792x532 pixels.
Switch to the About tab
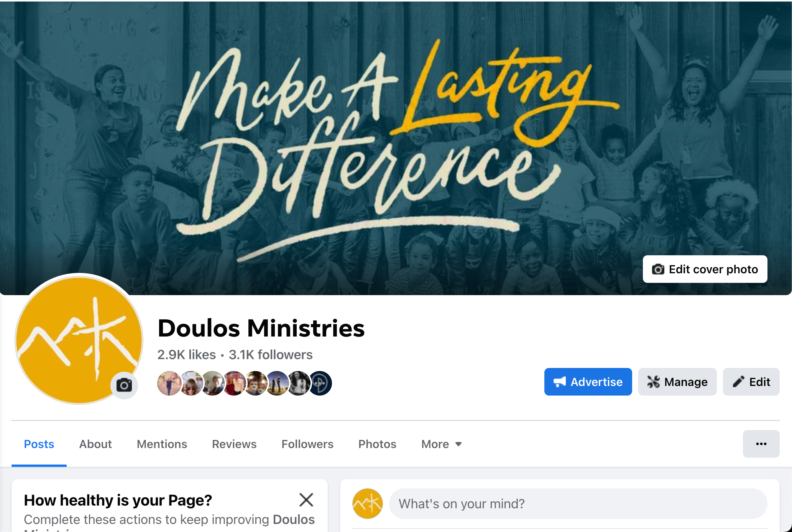tap(95, 444)
